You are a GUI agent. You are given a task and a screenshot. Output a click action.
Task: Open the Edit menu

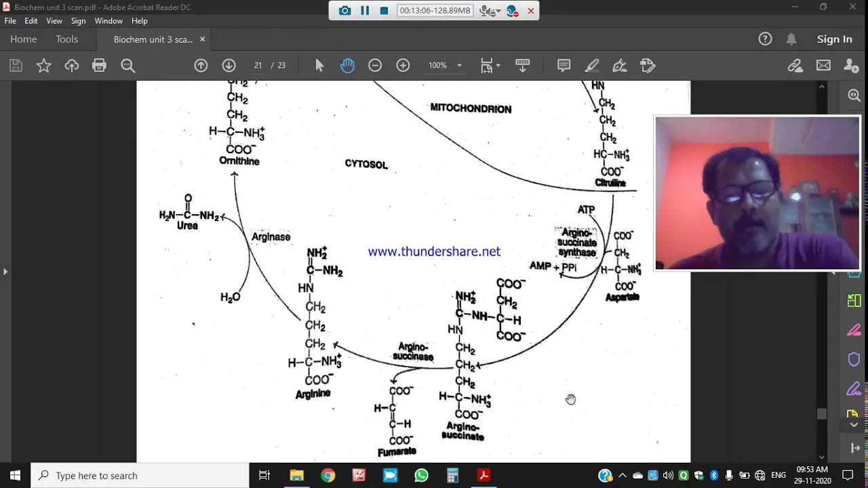[x=31, y=21]
